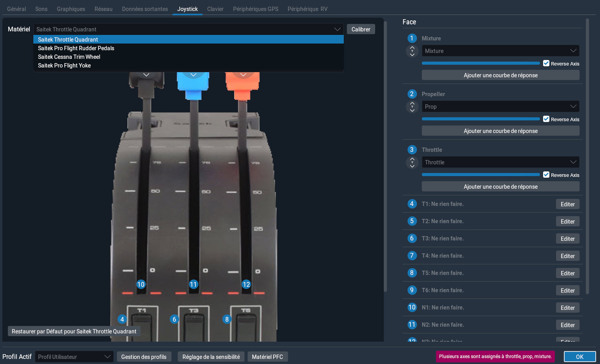Screen dimensions: 600x364
Task: Click Editer for T1
Action: [567, 204]
